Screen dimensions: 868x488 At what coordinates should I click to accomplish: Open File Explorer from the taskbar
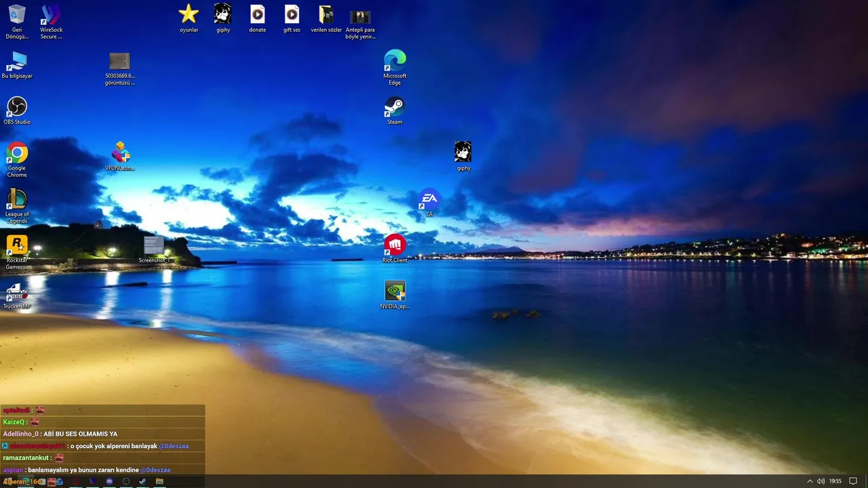pos(159,481)
